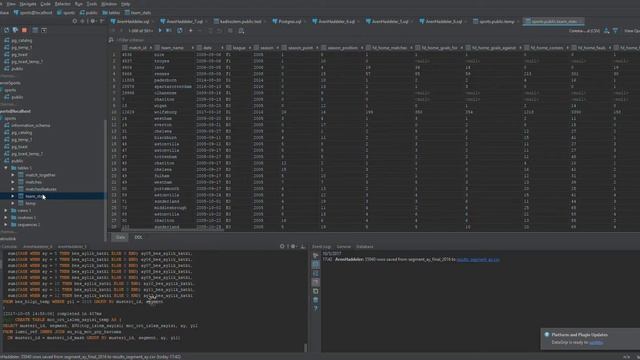Click the update link in Platform and Plugin Updates
This screenshot has height=360, width=640.
pos(596,342)
